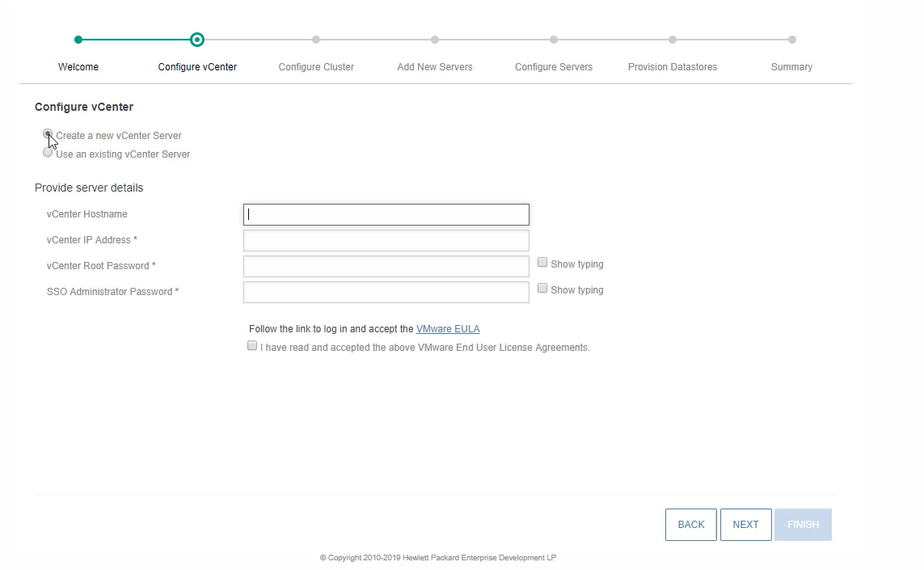
Task: Select the Add New Servers step label
Action: pos(435,67)
